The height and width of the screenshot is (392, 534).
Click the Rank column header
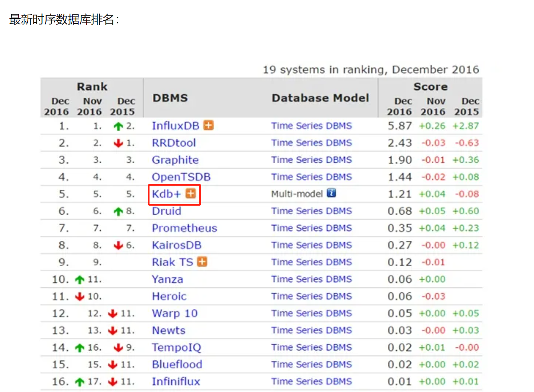coord(92,87)
